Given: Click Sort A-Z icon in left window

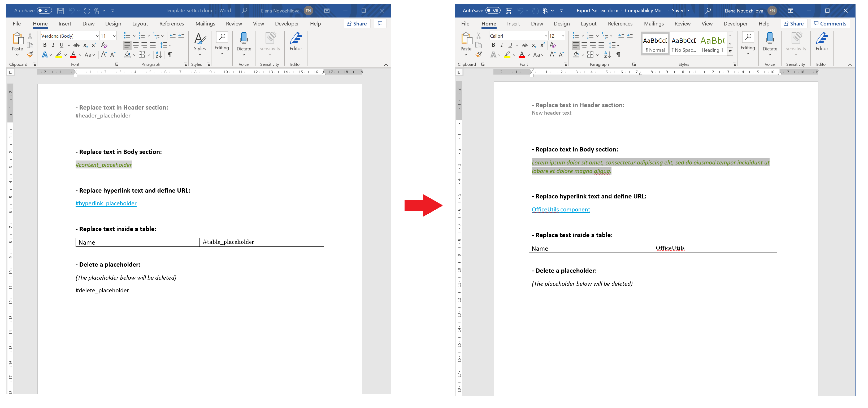Looking at the screenshot, I should 159,55.
